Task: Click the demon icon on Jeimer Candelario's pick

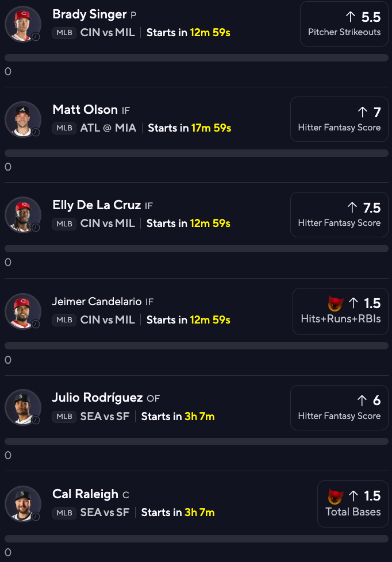Action: click(x=335, y=303)
